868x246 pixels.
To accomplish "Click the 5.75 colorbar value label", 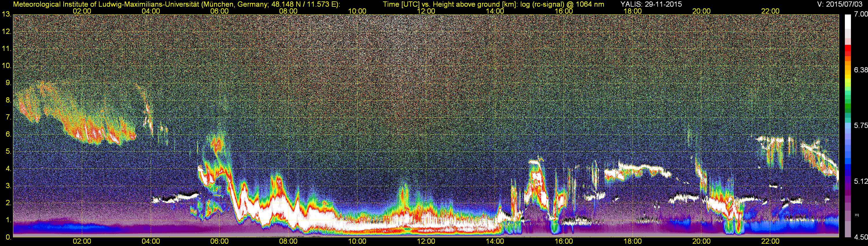I will pos(860,125).
